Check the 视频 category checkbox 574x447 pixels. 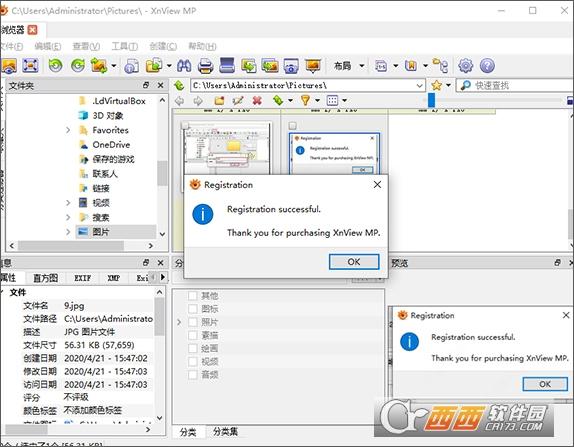pyautogui.click(x=193, y=362)
